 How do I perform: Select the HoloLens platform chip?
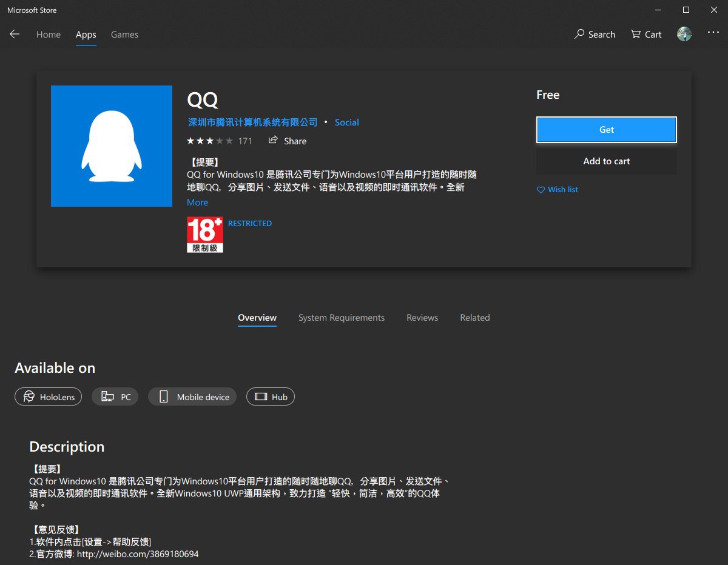49,397
